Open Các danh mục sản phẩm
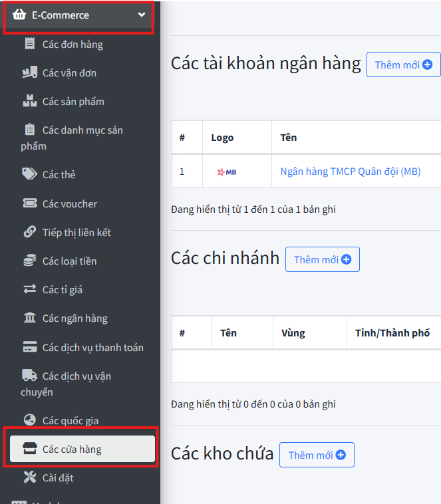The width and height of the screenshot is (441, 504). click(x=72, y=138)
